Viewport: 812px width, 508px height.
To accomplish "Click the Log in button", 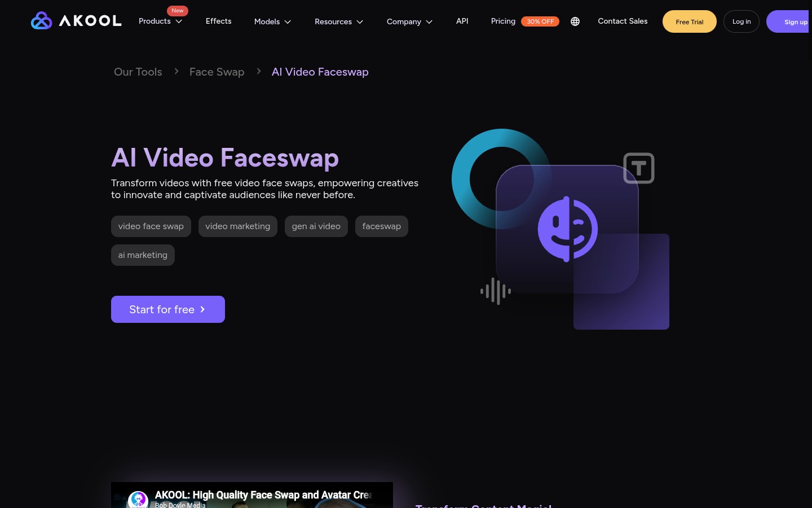I will pos(742,21).
